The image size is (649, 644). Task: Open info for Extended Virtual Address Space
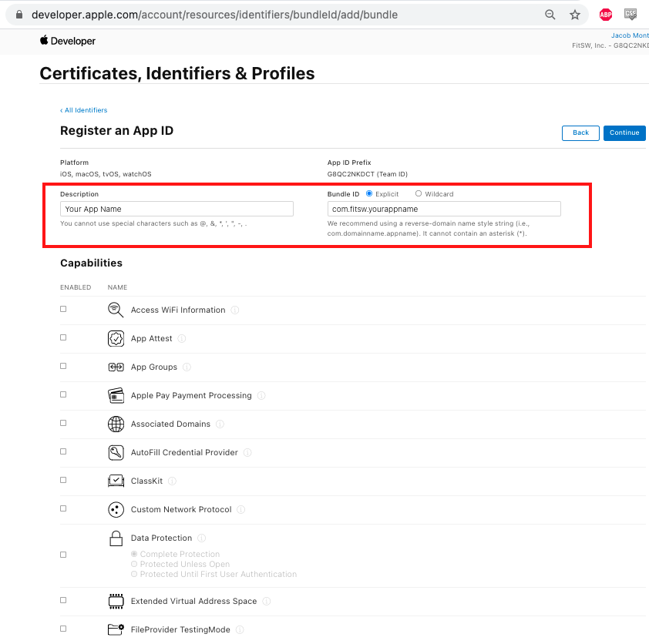[x=267, y=601]
